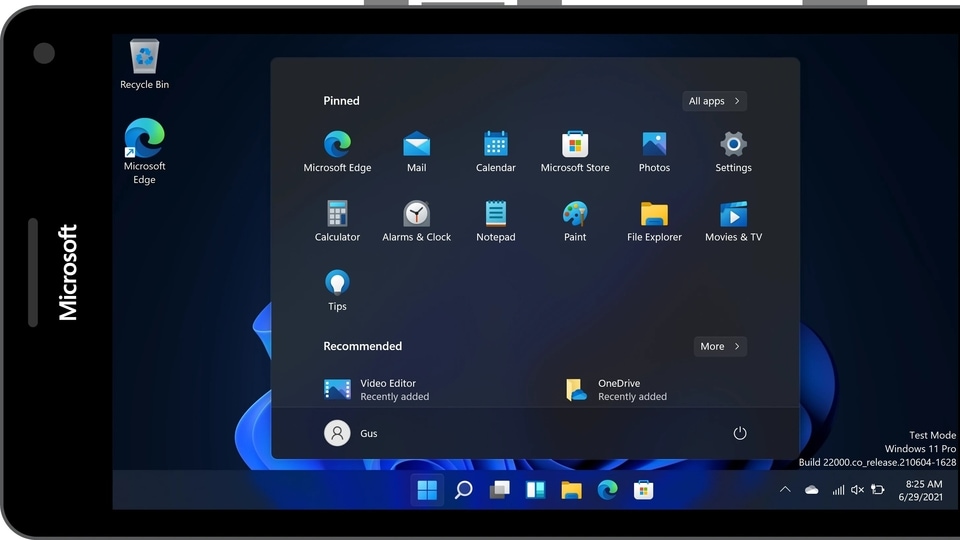The height and width of the screenshot is (540, 960).
Task: Launch Calendar from Start menu
Action: [x=495, y=152]
